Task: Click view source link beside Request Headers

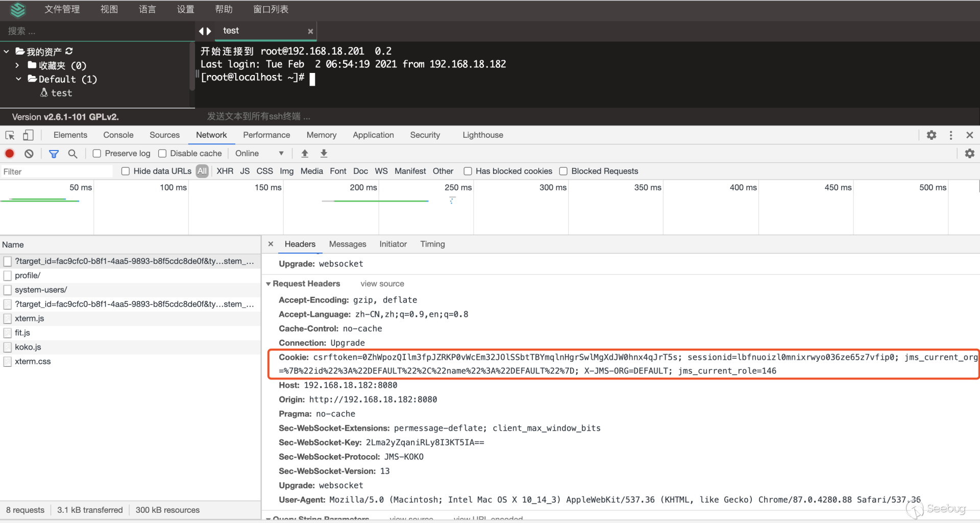Action: (x=382, y=284)
